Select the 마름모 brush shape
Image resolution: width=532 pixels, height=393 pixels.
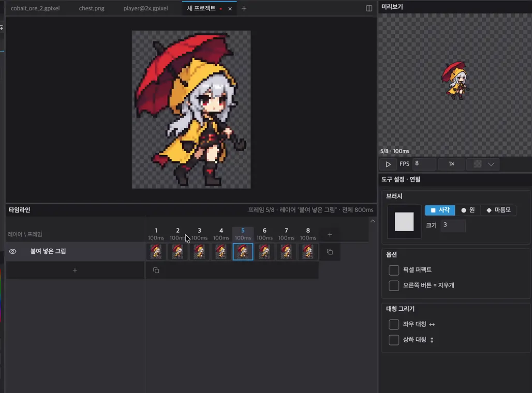498,210
